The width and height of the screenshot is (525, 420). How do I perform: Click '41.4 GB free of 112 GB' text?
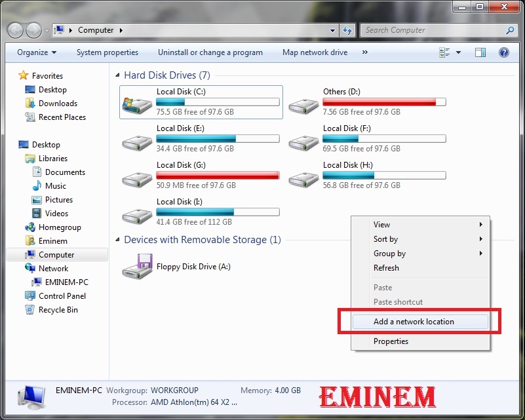point(194,222)
